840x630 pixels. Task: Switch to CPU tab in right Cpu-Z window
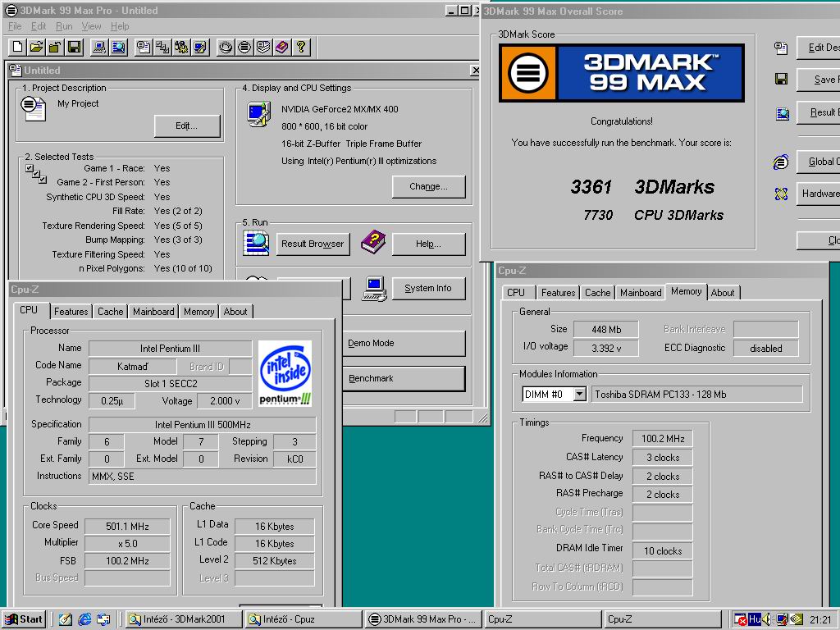coord(516,293)
